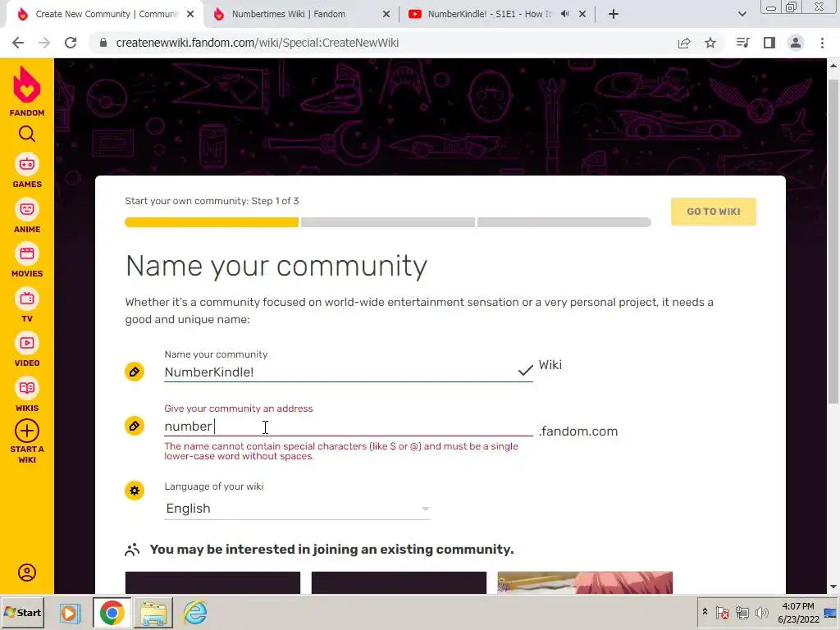
Task: Click the network tray icon
Action: point(742,612)
